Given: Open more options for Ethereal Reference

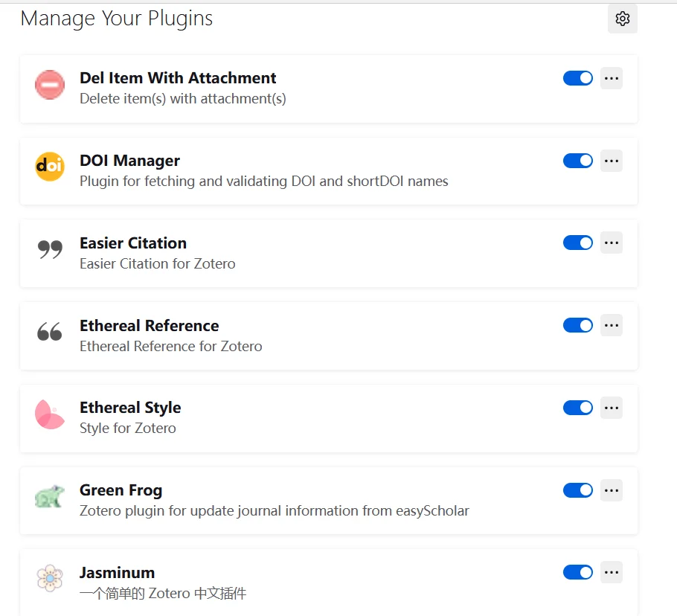Looking at the screenshot, I should [x=611, y=325].
